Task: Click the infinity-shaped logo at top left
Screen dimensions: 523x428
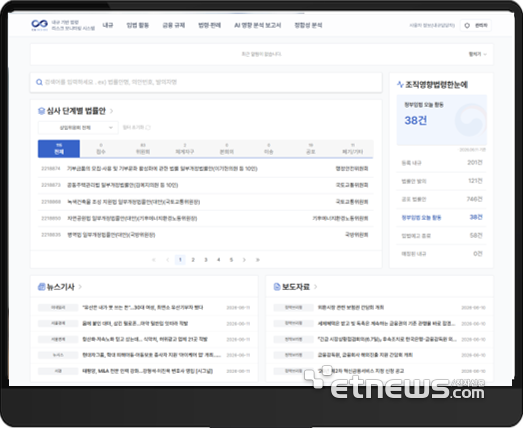Action: [x=39, y=24]
